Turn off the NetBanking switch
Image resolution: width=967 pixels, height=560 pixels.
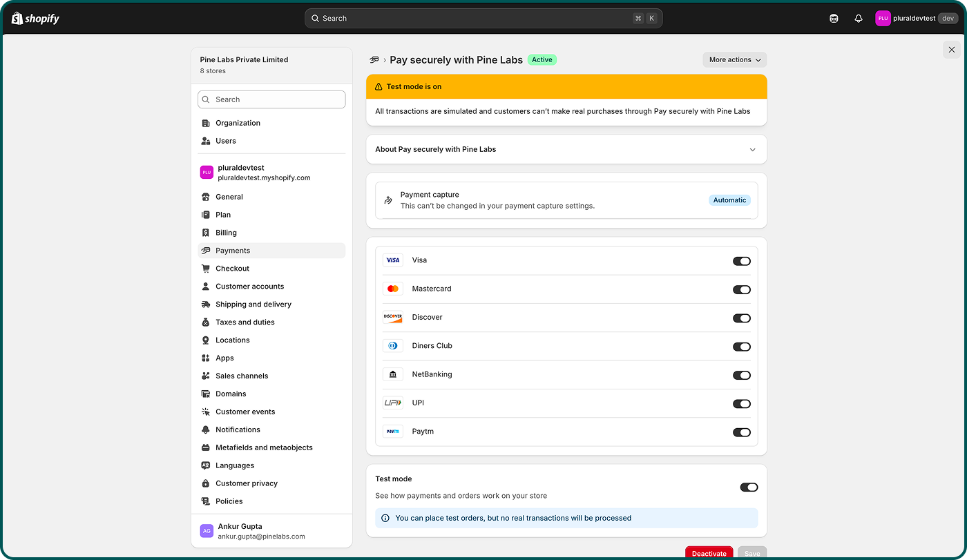tap(741, 376)
